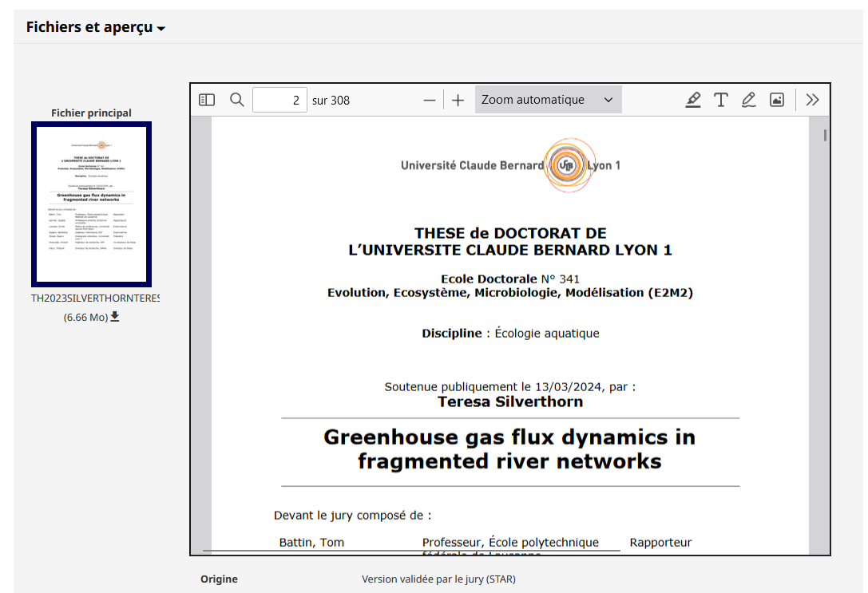Screen dimensions: 868x593
Task: Open the find-in-document search tool
Action: pos(237,100)
